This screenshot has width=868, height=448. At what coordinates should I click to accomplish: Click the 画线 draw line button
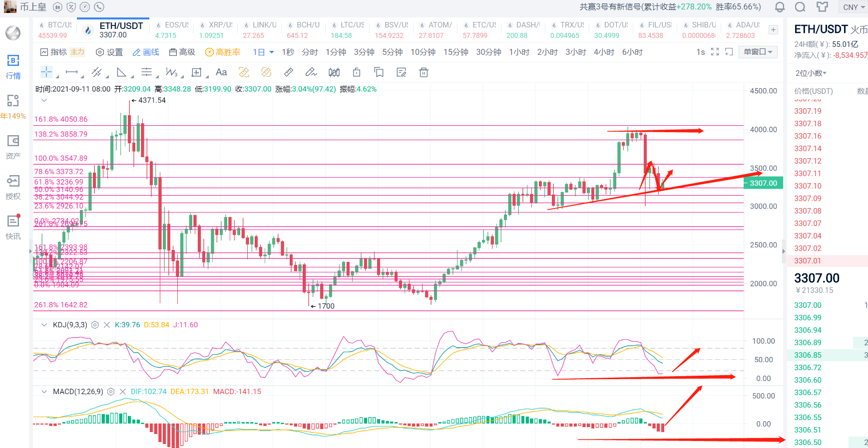click(146, 52)
